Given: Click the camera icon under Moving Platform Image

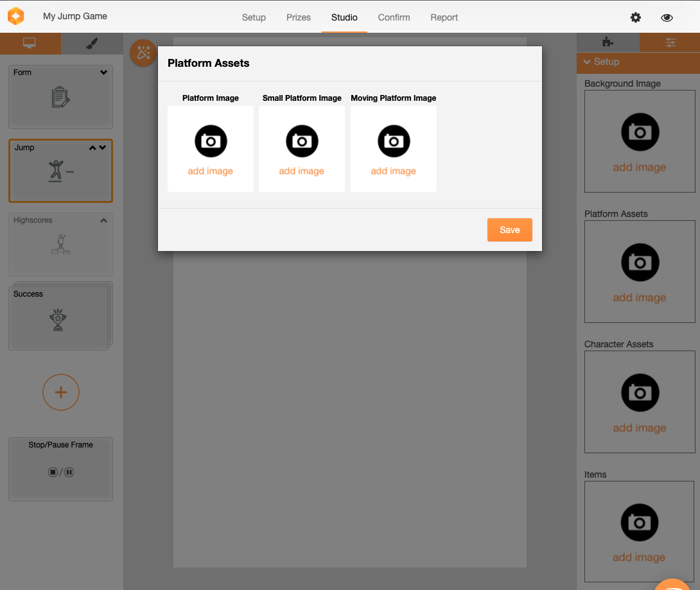Looking at the screenshot, I should [x=394, y=141].
